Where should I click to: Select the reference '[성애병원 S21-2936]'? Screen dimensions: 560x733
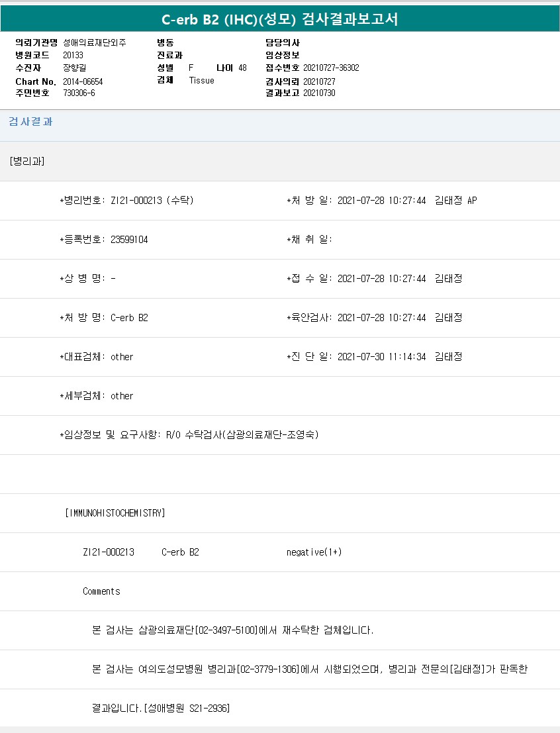point(187,709)
